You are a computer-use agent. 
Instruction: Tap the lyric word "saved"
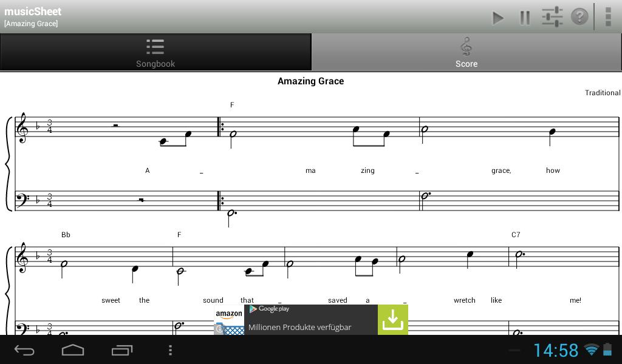[x=338, y=300]
